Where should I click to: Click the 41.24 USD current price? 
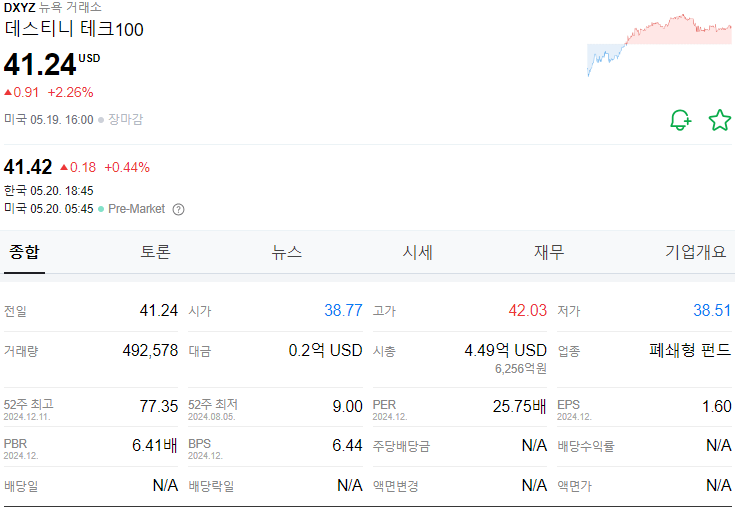(52, 64)
